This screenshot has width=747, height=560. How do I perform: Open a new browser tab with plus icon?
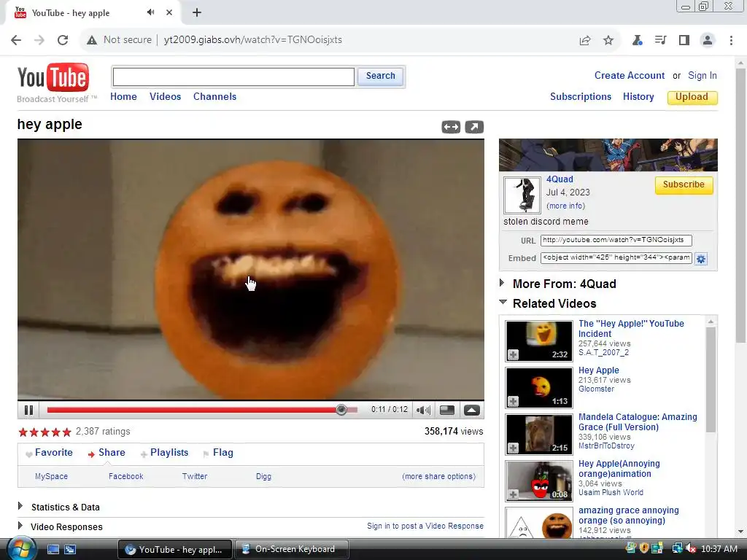pos(197,13)
